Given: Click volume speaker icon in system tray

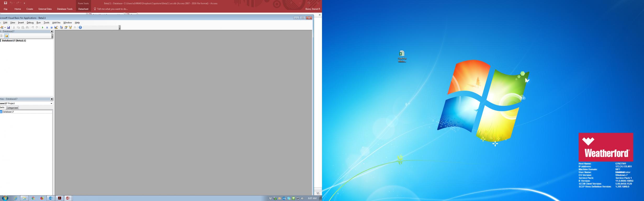Looking at the screenshot, I should (303, 198).
